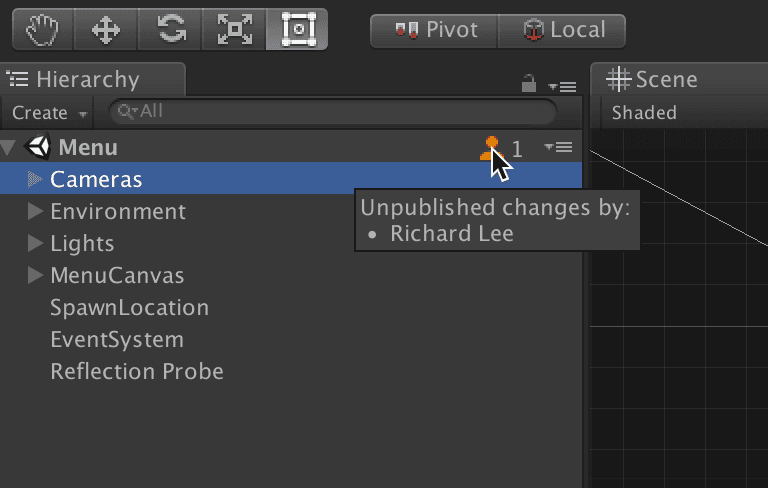Select the Cameras object
Screen dimensions: 768x488
[291, 178]
